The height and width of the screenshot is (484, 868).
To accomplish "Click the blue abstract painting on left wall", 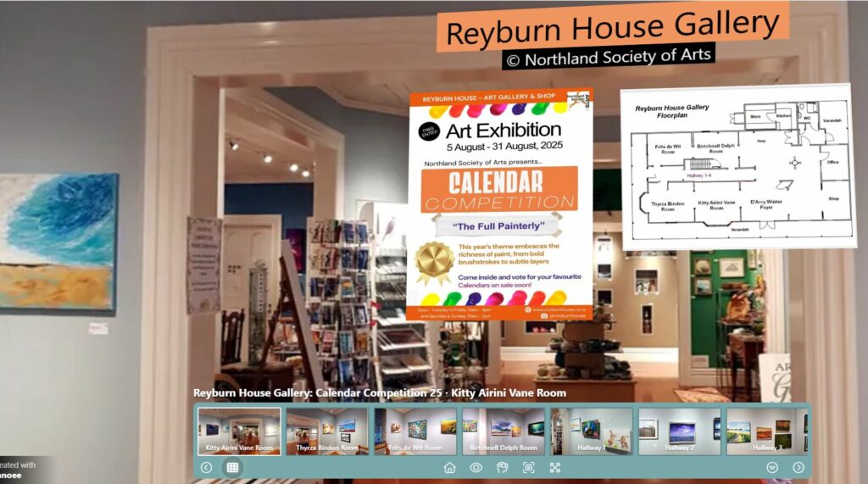I will coord(58,244).
